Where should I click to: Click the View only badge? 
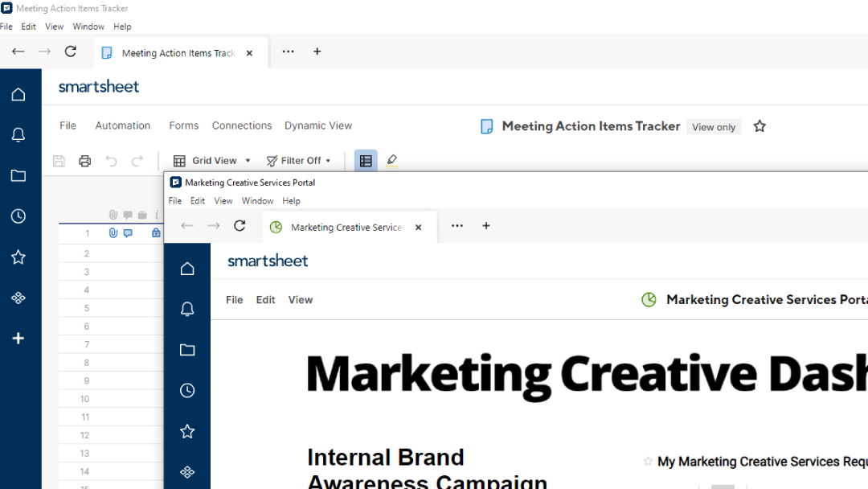pos(714,127)
